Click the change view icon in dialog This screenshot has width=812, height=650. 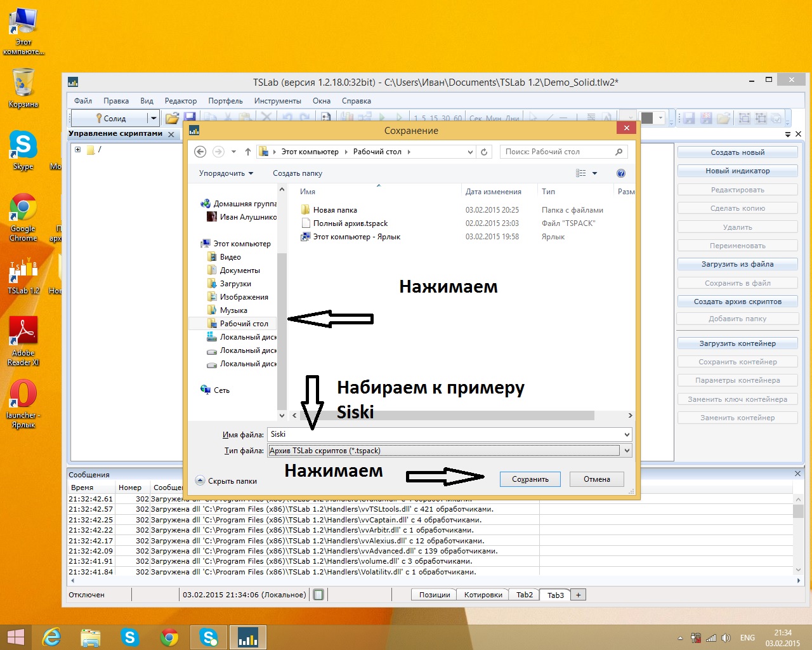pyautogui.click(x=580, y=173)
